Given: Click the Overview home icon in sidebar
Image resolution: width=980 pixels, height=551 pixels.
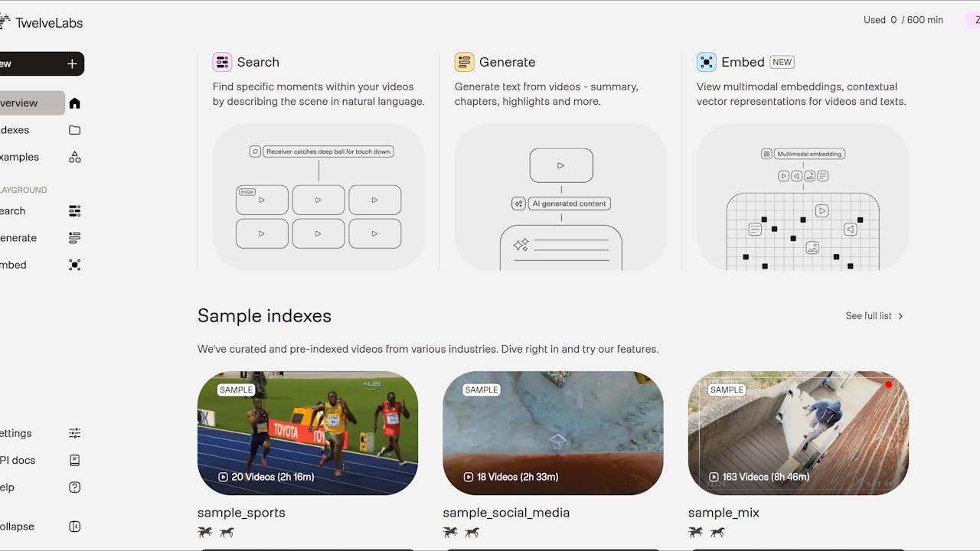Looking at the screenshot, I should (74, 103).
